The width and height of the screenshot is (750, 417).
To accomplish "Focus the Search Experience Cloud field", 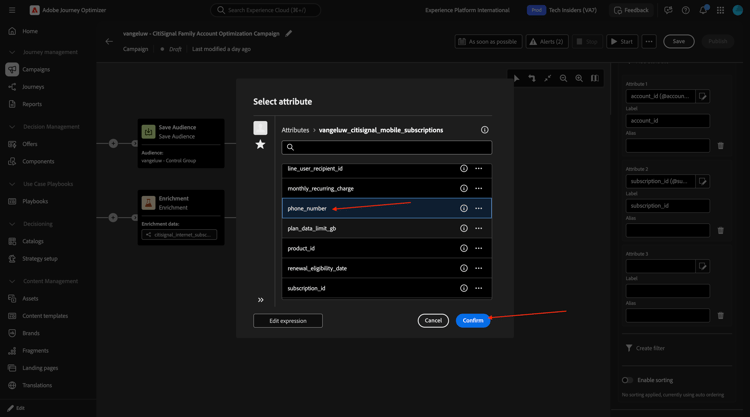I will [265, 10].
